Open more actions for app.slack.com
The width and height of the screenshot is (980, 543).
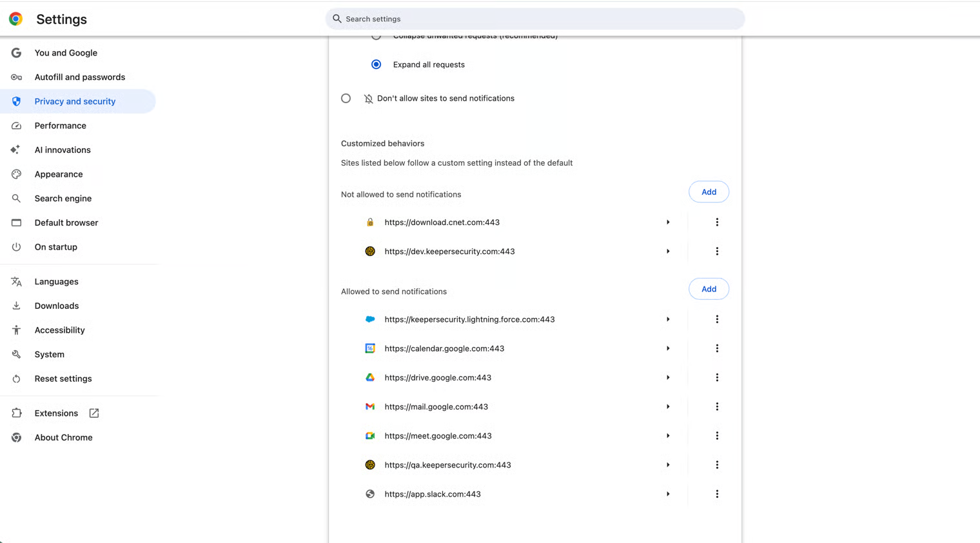pyautogui.click(x=716, y=494)
